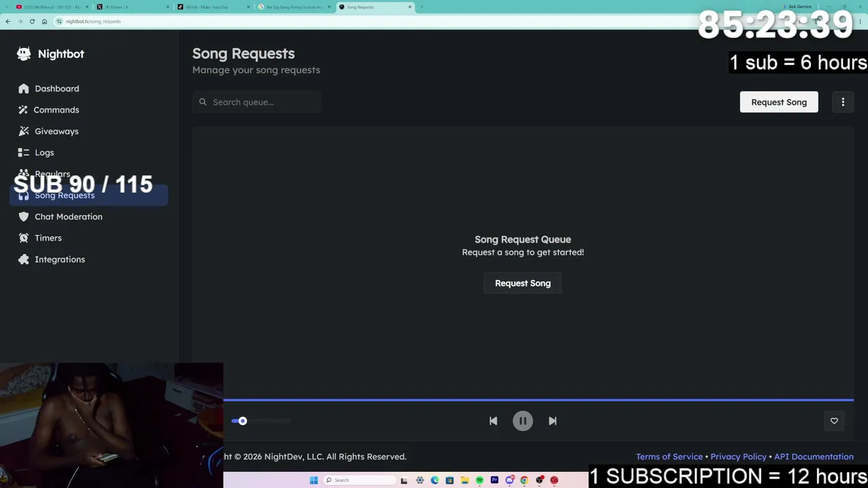Screen dimensions: 868x488
Task: Select the Logs list icon
Action: (x=24, y=152)
